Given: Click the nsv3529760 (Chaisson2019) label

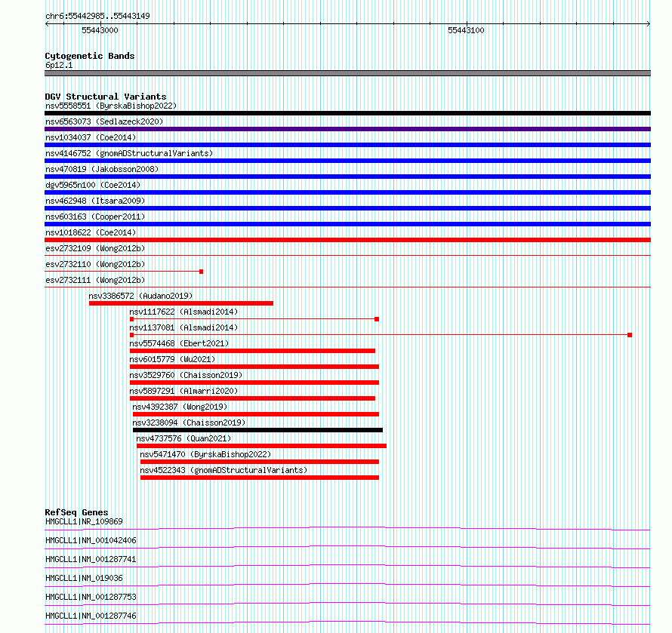Looking at the screenshot, I should click(186, 375).
